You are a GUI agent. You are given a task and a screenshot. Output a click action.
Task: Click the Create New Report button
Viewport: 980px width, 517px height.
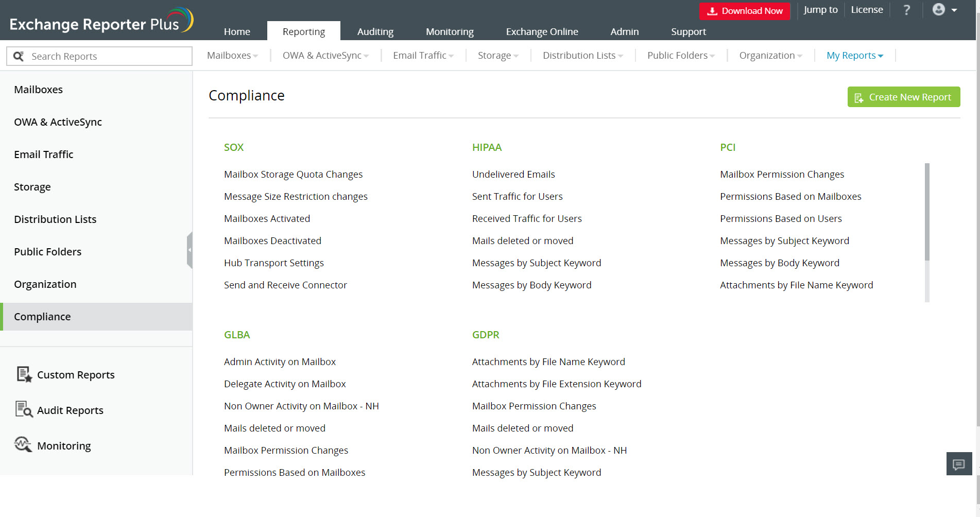(x=904, y=97)
